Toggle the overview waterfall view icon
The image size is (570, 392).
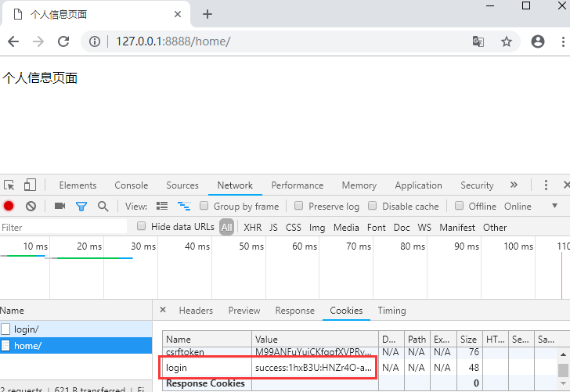coord(184,206)
